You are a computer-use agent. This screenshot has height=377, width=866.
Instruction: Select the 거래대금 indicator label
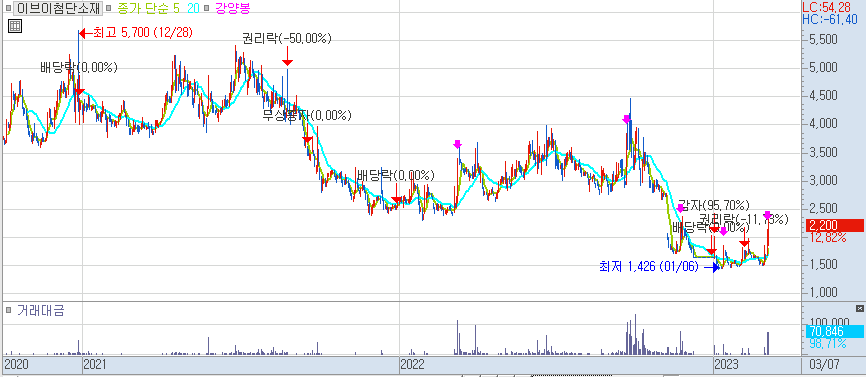(40, 310)
